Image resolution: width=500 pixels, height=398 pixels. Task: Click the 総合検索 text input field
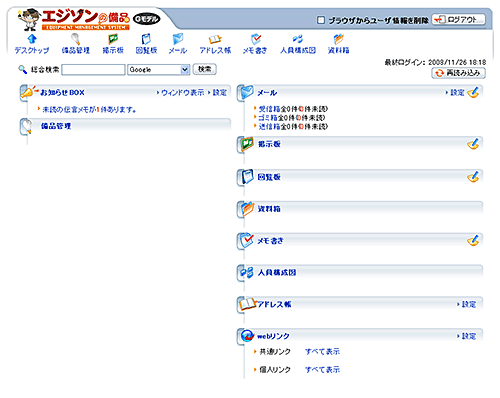point(93,70)
